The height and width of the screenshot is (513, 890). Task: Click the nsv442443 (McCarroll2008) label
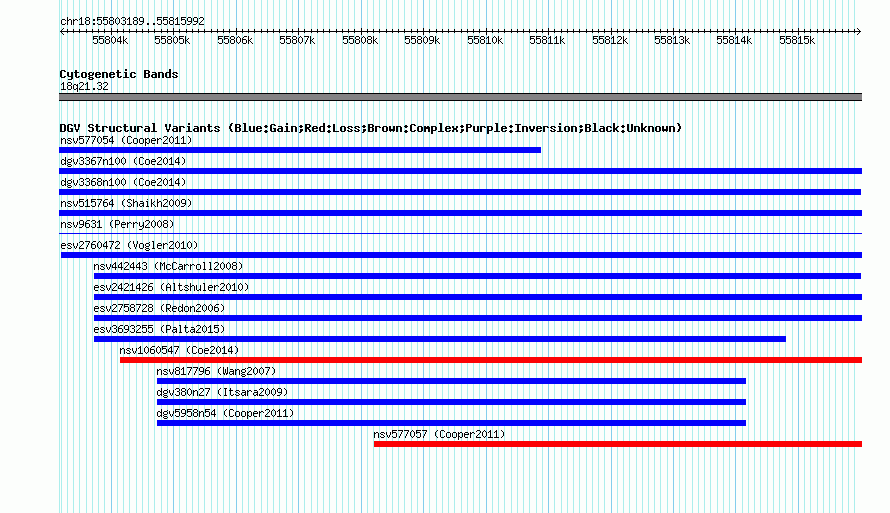pos(168,266)
